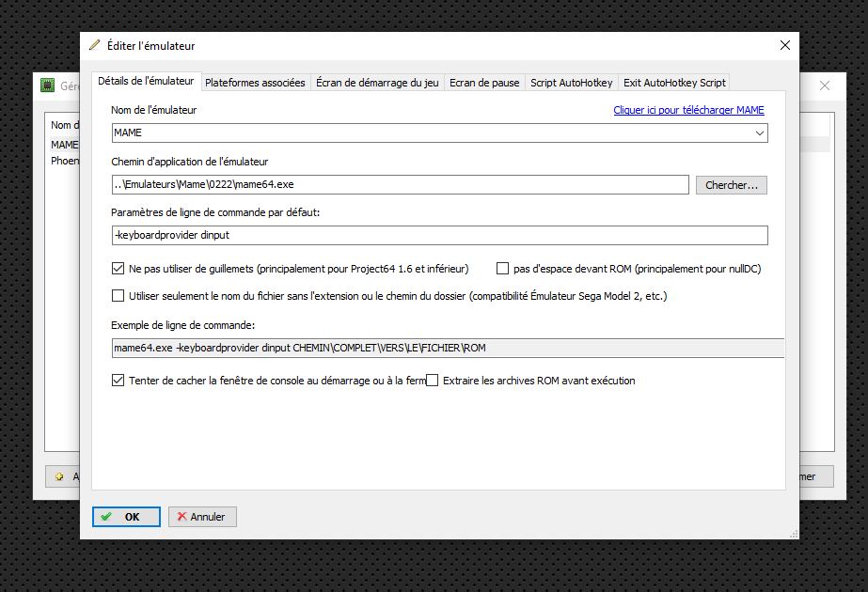Confirm changes with the OK button
Viewport: 868px width, 592px height.
point(126,517)
